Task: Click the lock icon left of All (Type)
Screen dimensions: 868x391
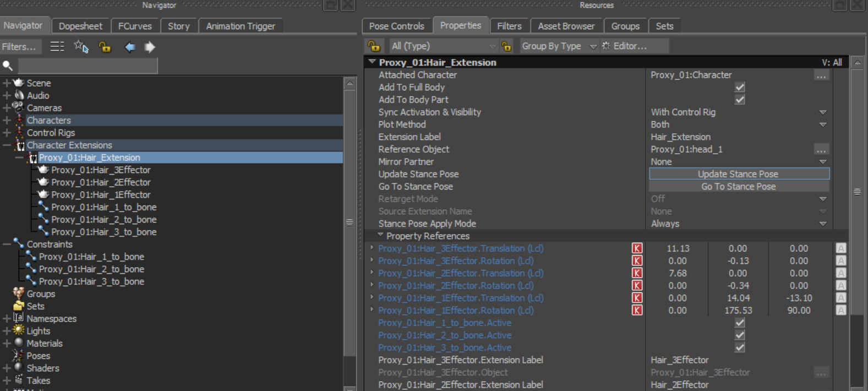Action: pyautogui.click(x=374, y=46)
